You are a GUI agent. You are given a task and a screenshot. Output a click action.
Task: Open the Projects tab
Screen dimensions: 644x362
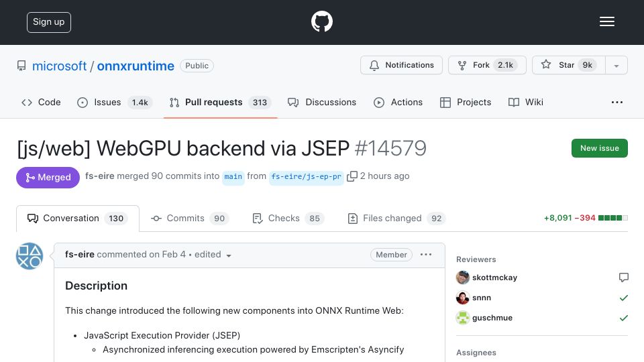point(466,102)
